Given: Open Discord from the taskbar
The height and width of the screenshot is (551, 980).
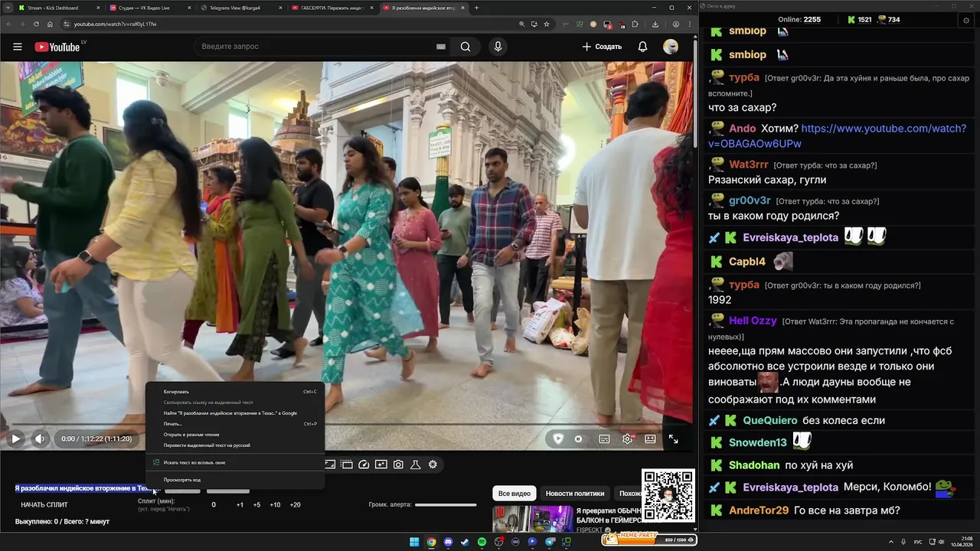Looking at the screenshot, I should [x=448, y=542].
